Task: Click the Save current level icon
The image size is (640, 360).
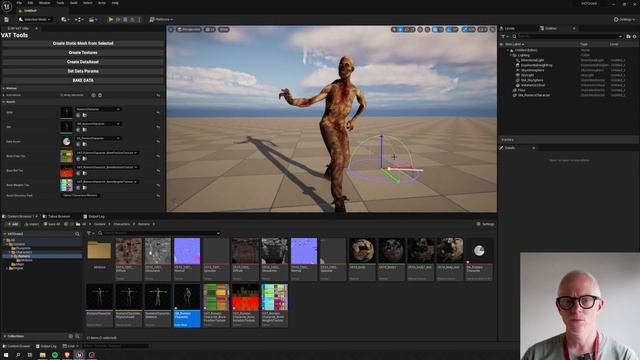Action: pos(7,19)
